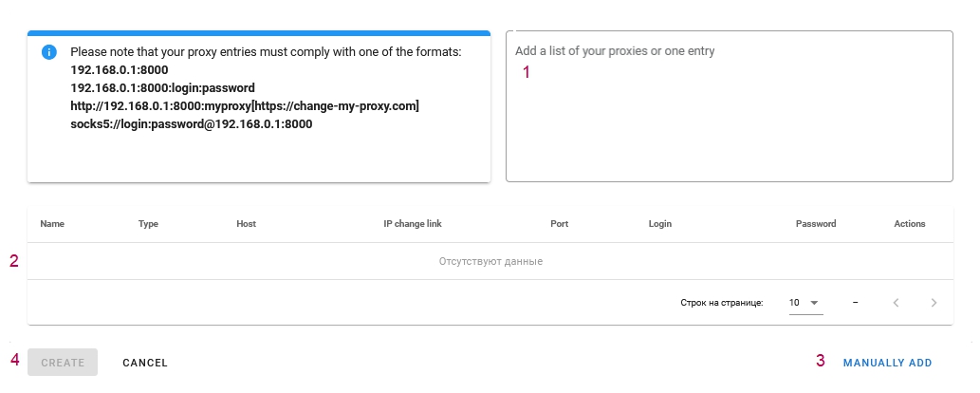This screenshot has height=393, width=980.
Task: Cancel the proxy creation dialog
Action: pos(145,363)
